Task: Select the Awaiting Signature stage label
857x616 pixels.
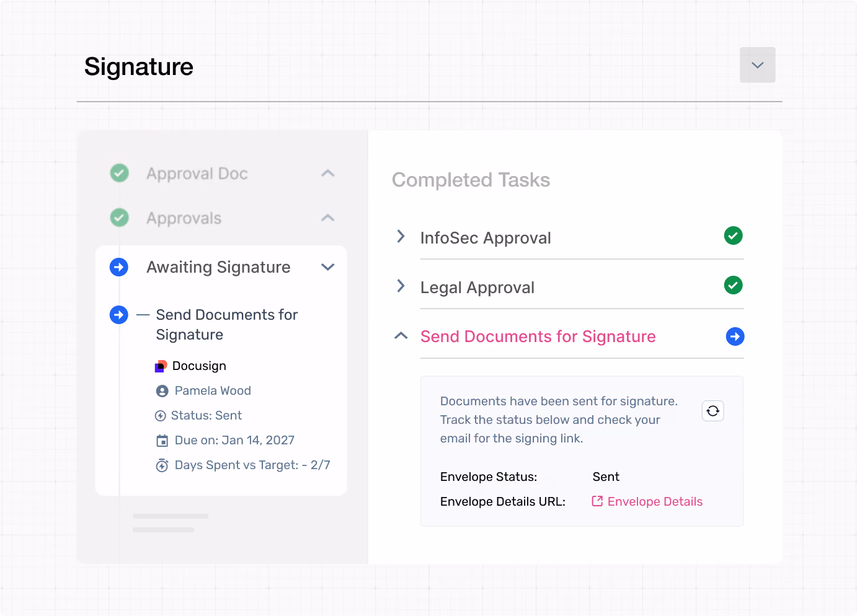Action: coord(218,267)
